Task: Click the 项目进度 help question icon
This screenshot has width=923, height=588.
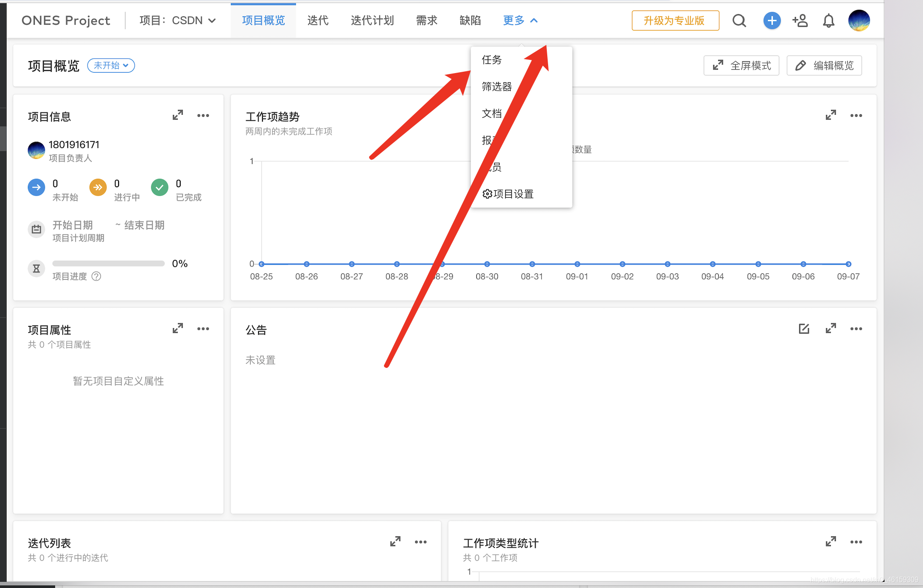Action: [x=96, y=276]
